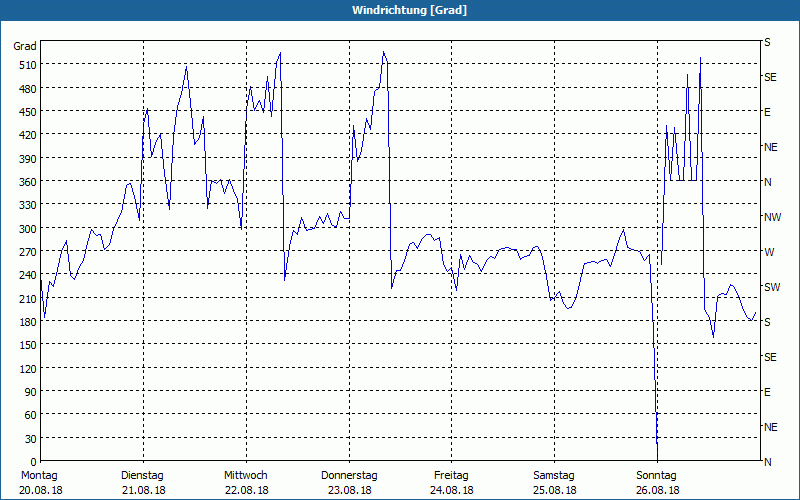The height and width of the screenshot is (500, 800).
Task: Click the 390 value on left axis
Action: click(x=28, y=159)
